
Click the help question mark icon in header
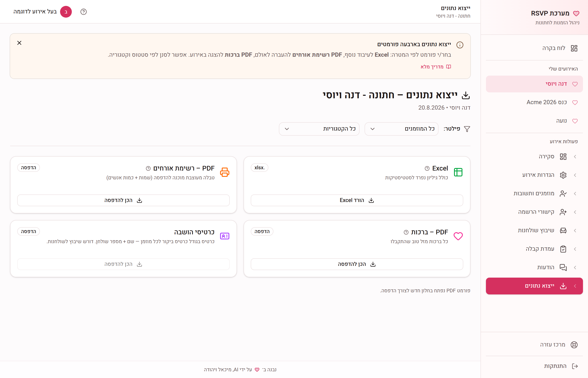tap(83, 12)
